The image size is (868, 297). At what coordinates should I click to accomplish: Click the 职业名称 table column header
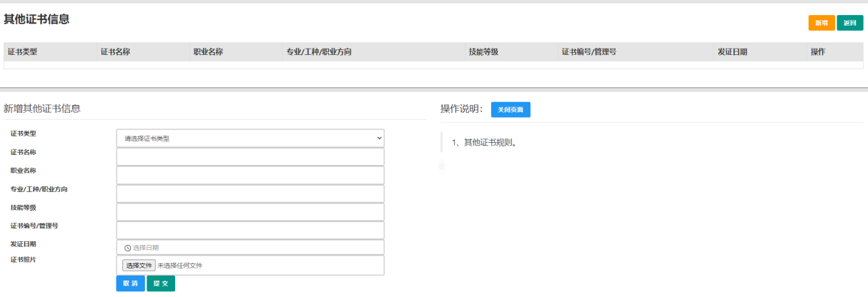pos(208,52)
